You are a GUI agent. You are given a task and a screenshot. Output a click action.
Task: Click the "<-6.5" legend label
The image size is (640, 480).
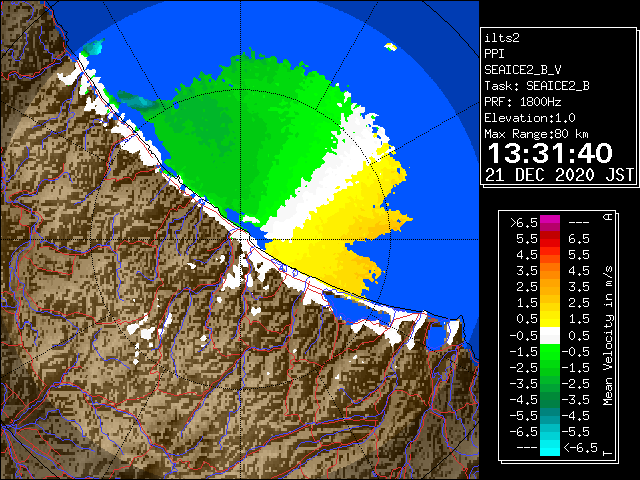pyautogui.click(x=580, y=448)
